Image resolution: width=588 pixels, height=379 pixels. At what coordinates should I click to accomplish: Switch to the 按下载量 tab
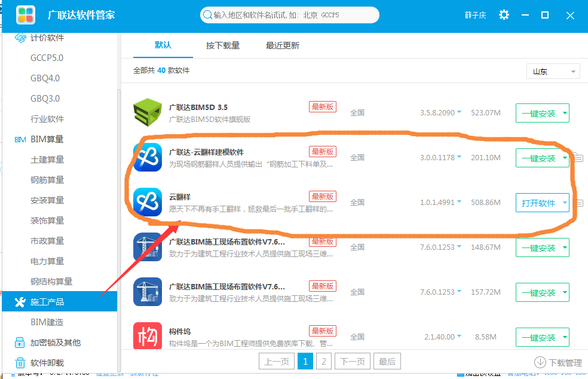point(223,45)
